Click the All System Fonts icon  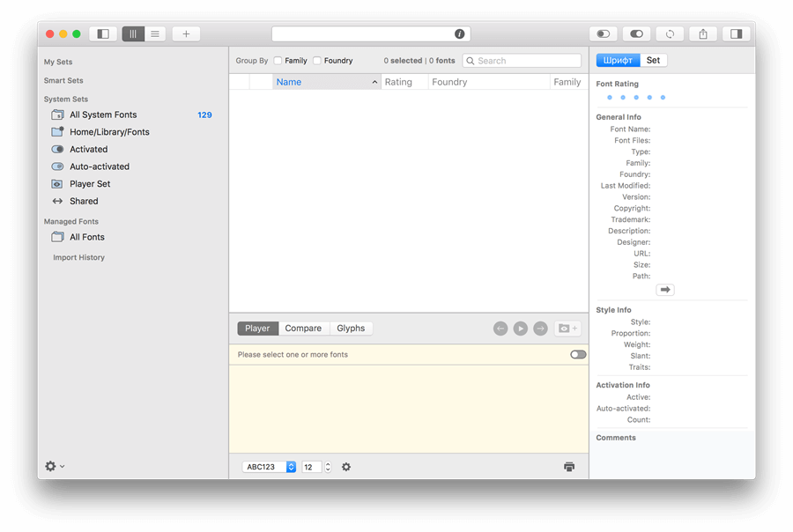(57, 115)
